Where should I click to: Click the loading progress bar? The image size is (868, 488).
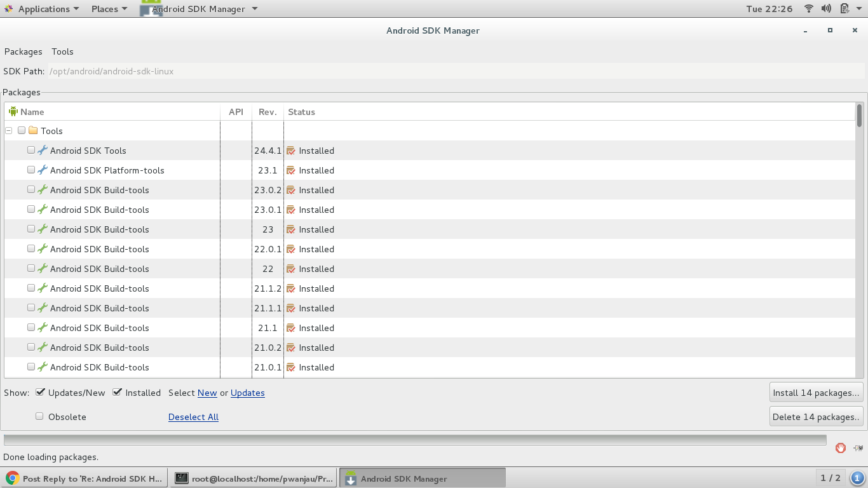coord(415,440)
